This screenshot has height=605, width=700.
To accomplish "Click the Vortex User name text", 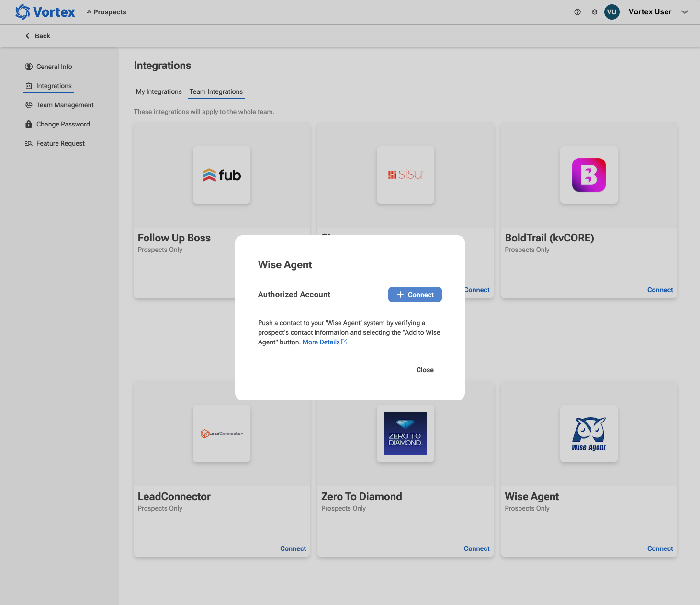I will click(x=650, y=12).
